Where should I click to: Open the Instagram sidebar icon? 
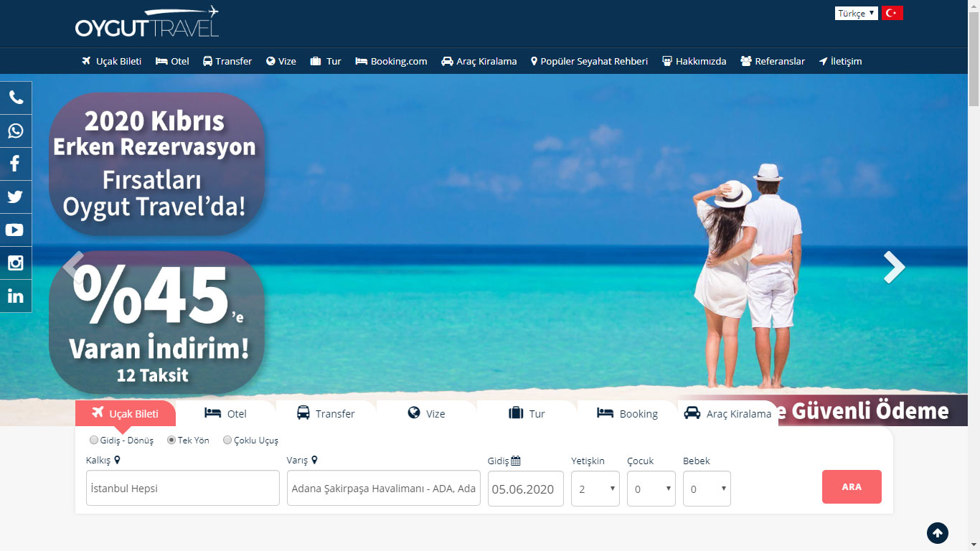click(16, 263)
